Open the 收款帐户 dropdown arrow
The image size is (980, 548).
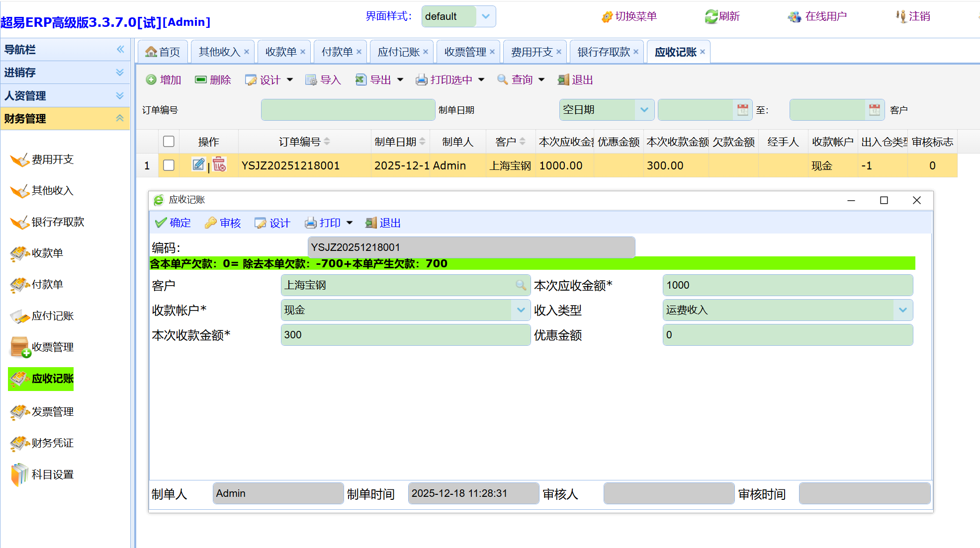coord(521,310)
